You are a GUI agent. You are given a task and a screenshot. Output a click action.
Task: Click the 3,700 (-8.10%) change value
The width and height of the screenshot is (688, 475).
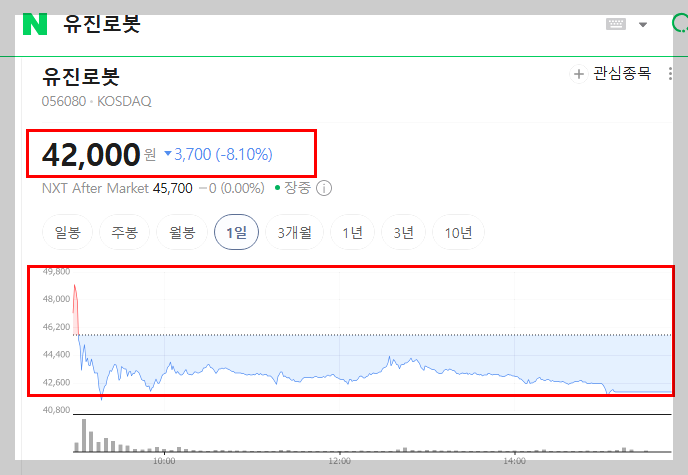tap(219, 154)
